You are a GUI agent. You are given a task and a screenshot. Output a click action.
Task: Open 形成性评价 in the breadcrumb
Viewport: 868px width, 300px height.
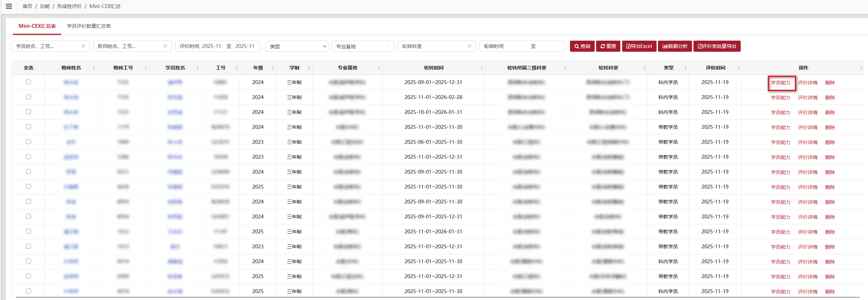pyautogui.click(x=70, y=6)
